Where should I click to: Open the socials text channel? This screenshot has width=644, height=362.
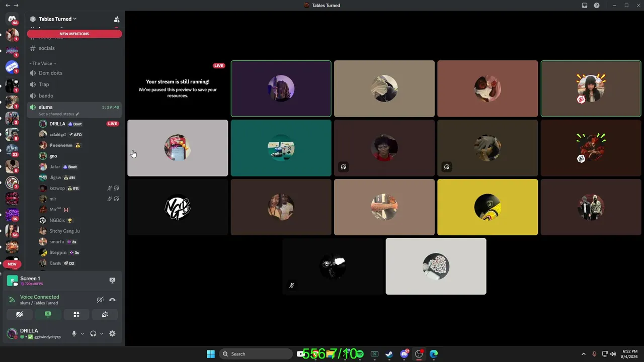(x=74, y=48)
